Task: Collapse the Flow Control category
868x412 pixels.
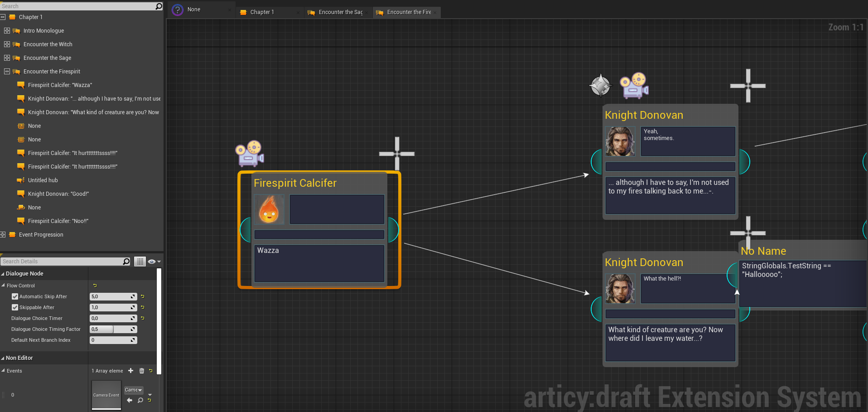Action: click(x=3, y=286)
